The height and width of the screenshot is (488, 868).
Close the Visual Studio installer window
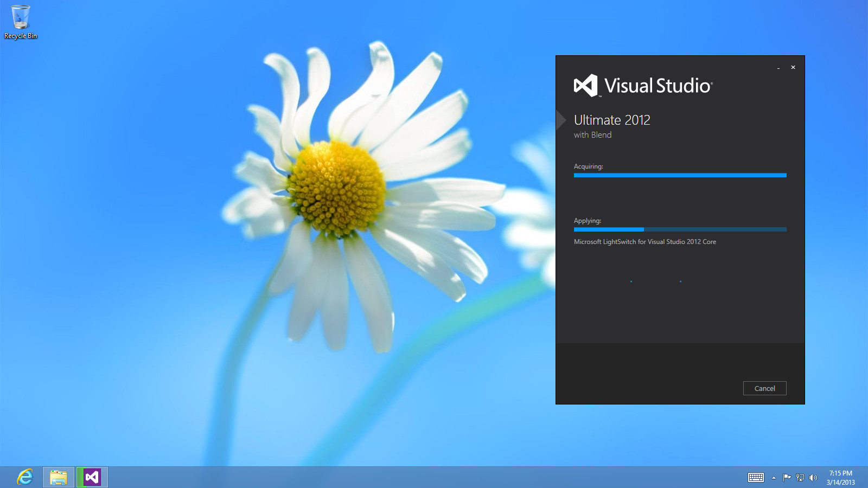[793, 67]
